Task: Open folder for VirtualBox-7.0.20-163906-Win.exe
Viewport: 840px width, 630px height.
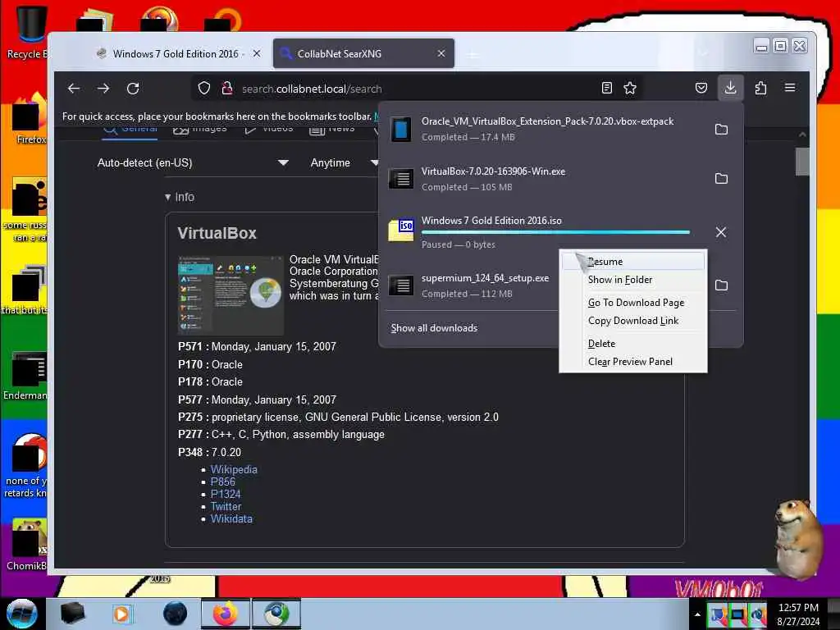Action: (721, 178)
